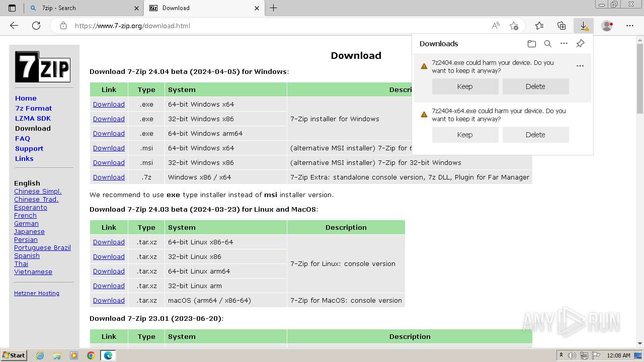Go back to the previous page

(x=14, y=26)
